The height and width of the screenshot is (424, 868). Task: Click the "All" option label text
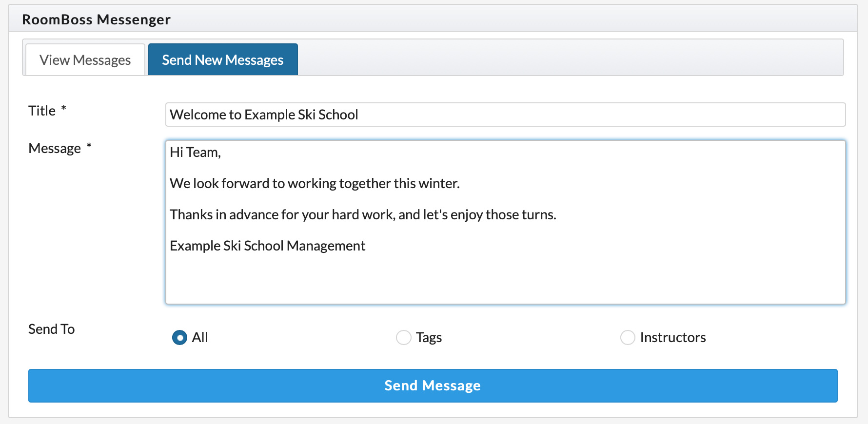[x=200, y=337]
